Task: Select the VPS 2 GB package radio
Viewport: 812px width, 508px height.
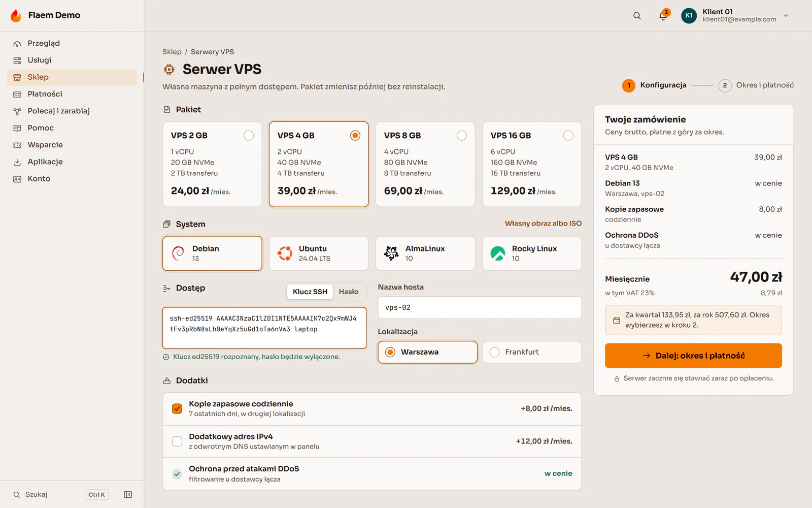Action: (x=249, y=135)
